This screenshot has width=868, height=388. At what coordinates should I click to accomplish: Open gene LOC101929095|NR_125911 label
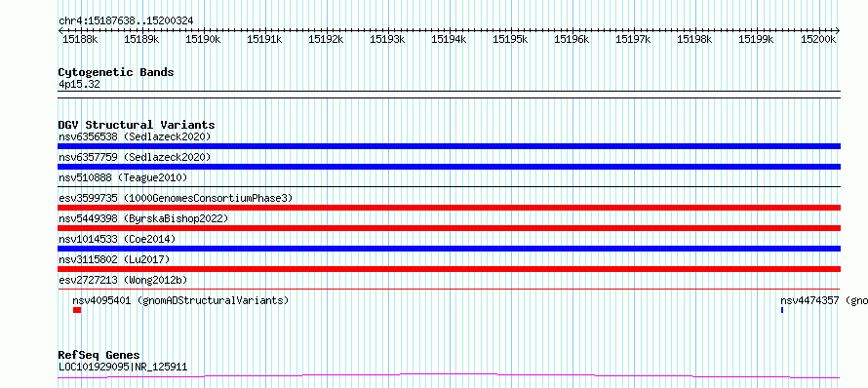(123, 367)
